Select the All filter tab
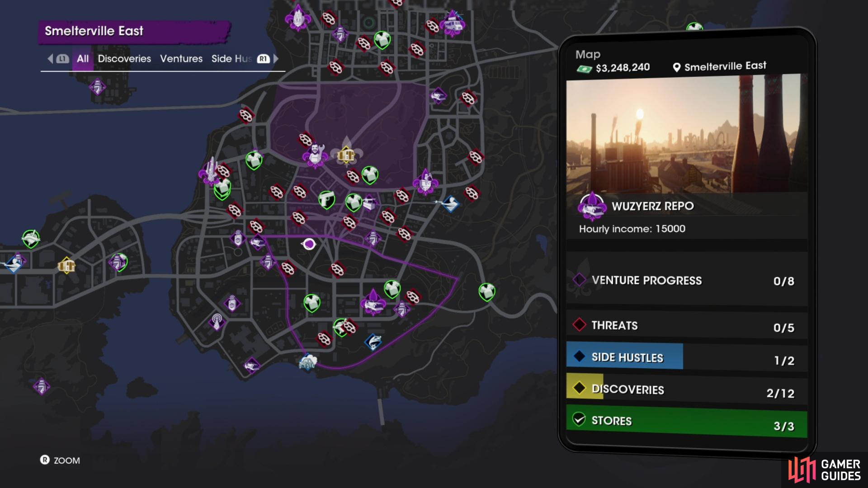Viewport: 868px width, 488px height. point(83,59)
